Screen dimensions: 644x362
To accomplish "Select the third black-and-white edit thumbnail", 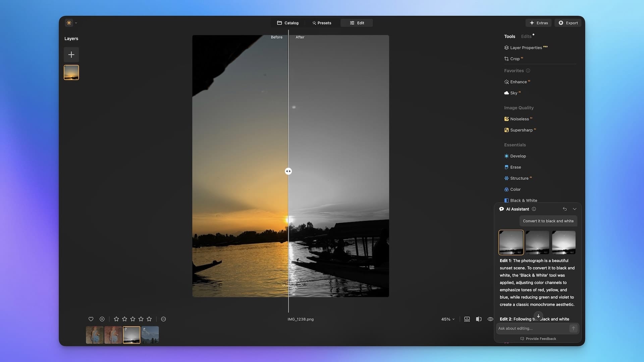I will coord(563,242).
